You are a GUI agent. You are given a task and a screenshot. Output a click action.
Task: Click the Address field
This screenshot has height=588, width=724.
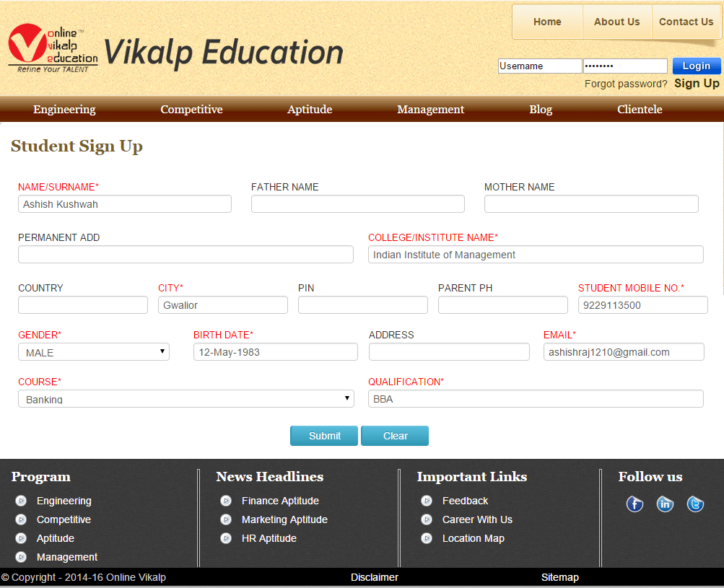point(449,351)
